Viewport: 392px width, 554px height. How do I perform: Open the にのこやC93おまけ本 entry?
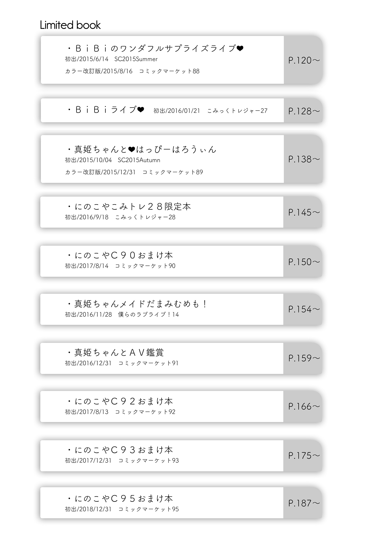click(120, 450)
